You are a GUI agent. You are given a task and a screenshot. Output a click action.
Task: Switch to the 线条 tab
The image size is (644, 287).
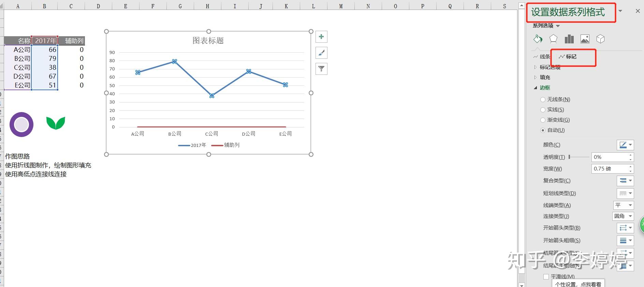tap(542, 57)
